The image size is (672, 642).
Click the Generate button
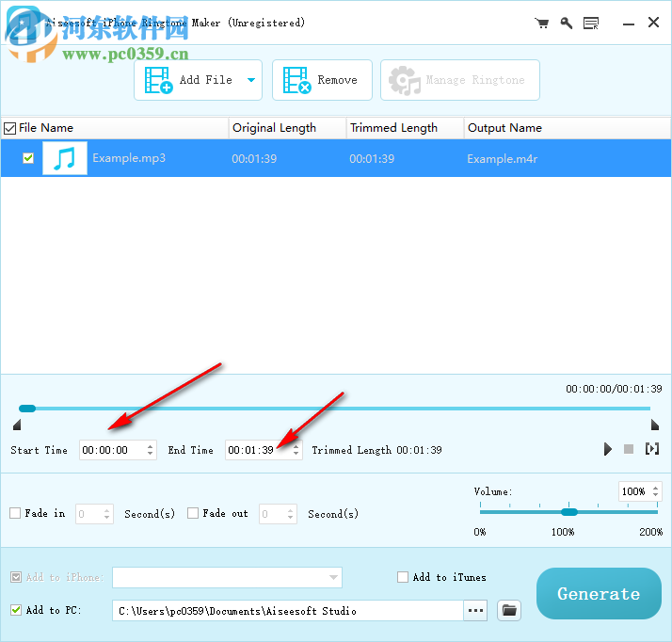599,594
